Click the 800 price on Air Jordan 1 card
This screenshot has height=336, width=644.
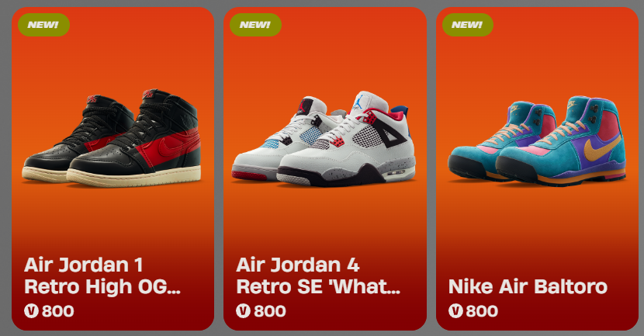[58, 311]
